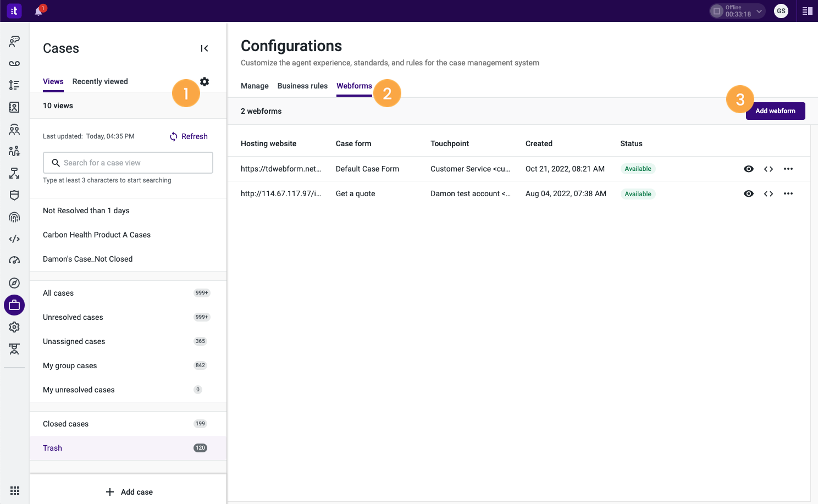Click the Get a quote case form cell

(355, 193)
